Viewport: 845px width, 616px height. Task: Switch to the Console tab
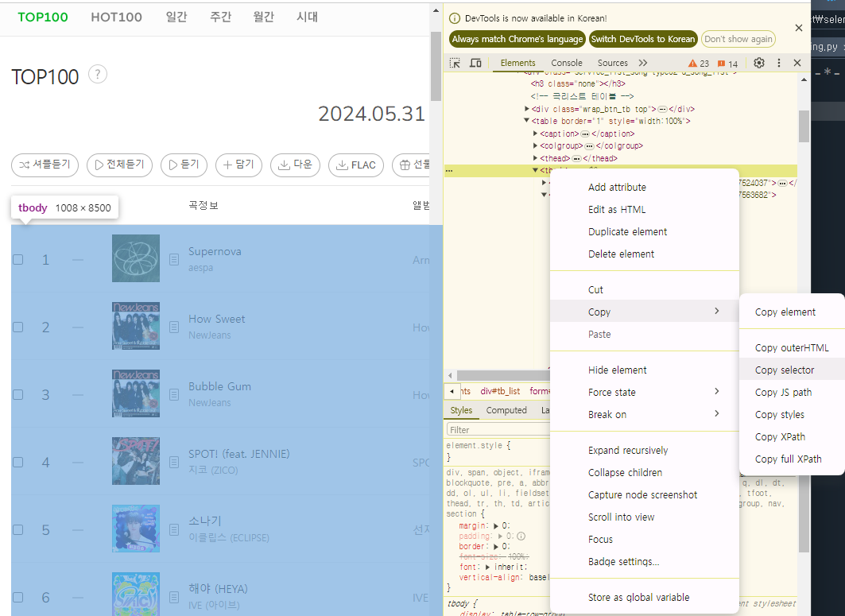(x=567, y=63)
